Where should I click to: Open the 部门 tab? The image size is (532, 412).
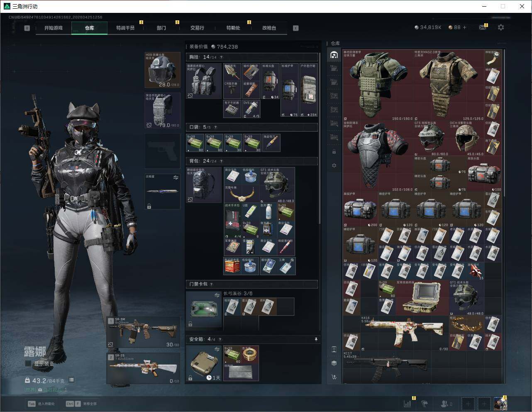[x=161, y=28]
